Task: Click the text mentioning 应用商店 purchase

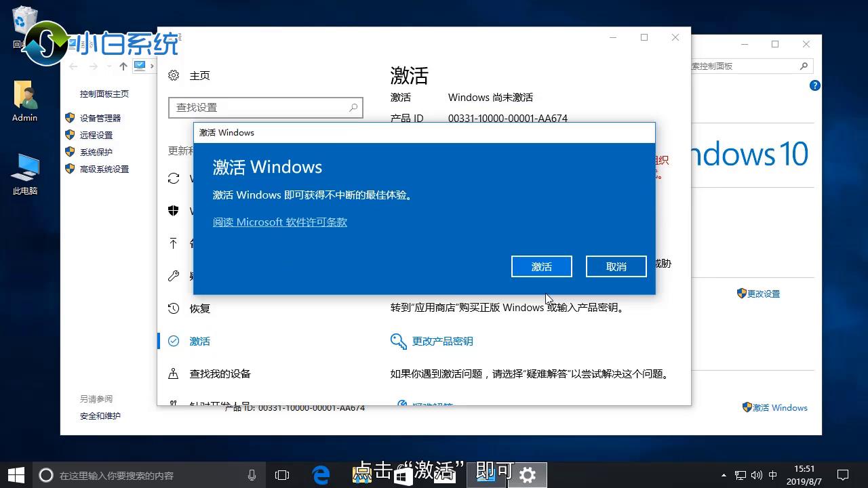Action: click(507, 307)
